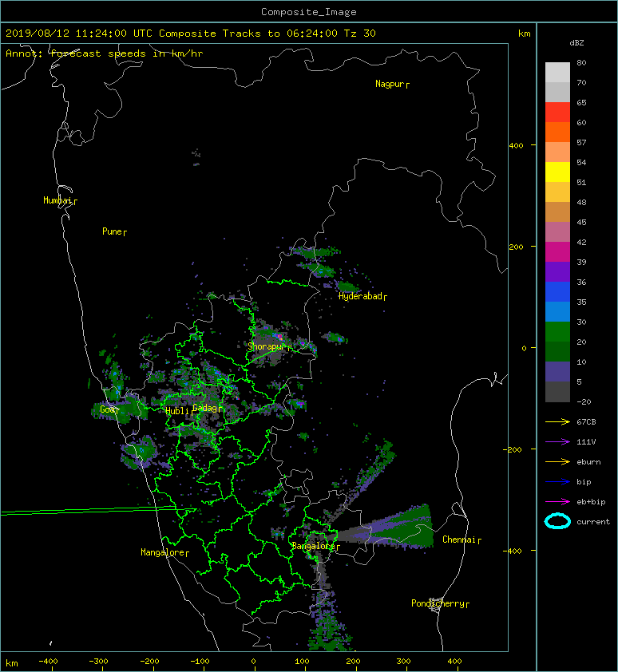Click the blue bip arrow legend icon
Image resolution: width=618 pixels, height=672 pixels.
557,482
